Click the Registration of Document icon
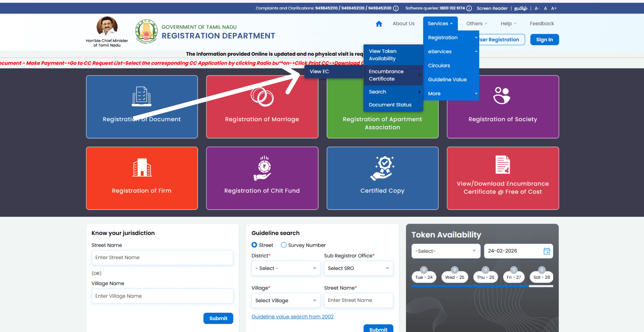 (x=142, y=96)
